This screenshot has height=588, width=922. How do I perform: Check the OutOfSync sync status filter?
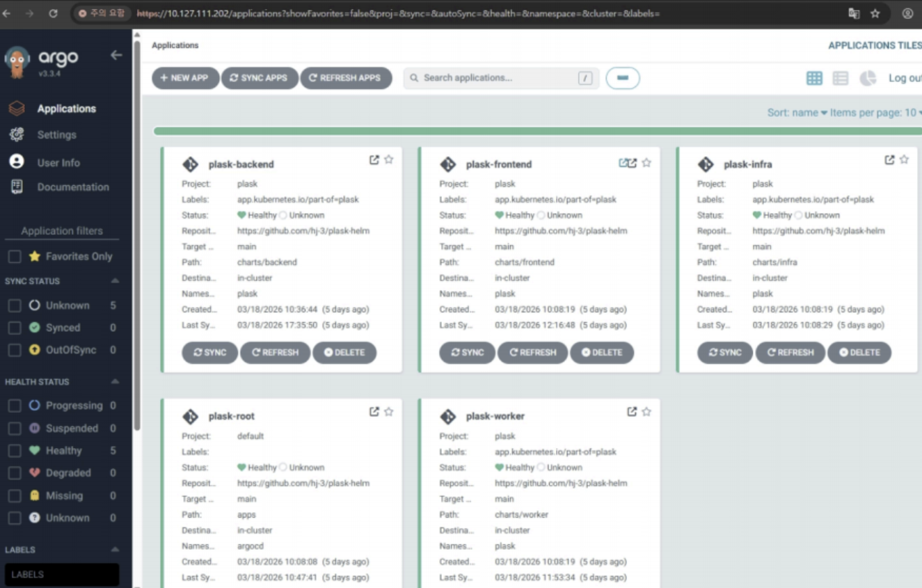tap(14, 350)
